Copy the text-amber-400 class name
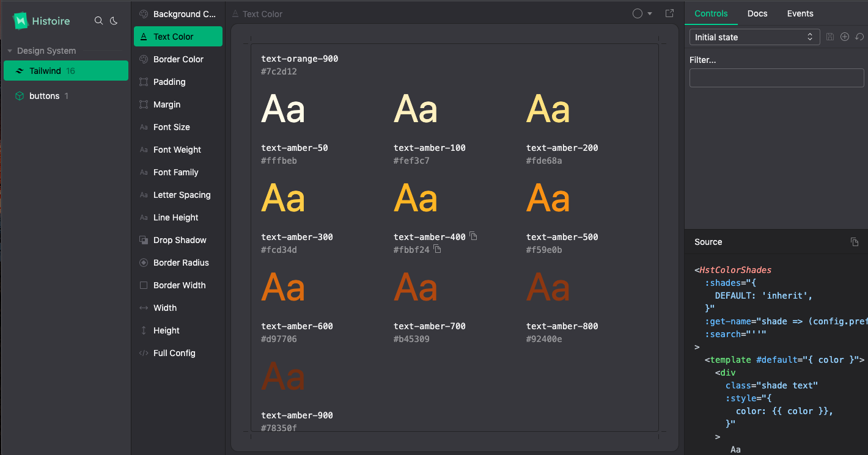 pos(473,236)
